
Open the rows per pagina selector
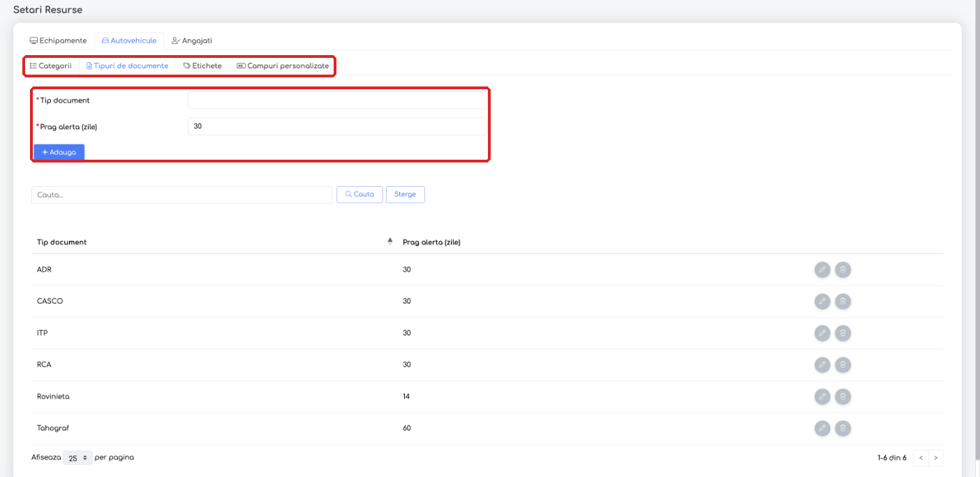point(77,458)
